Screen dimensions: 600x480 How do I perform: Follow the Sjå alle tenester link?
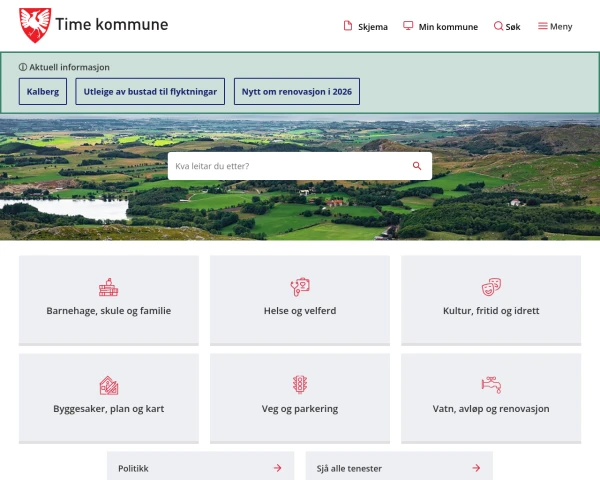(349, 468)
